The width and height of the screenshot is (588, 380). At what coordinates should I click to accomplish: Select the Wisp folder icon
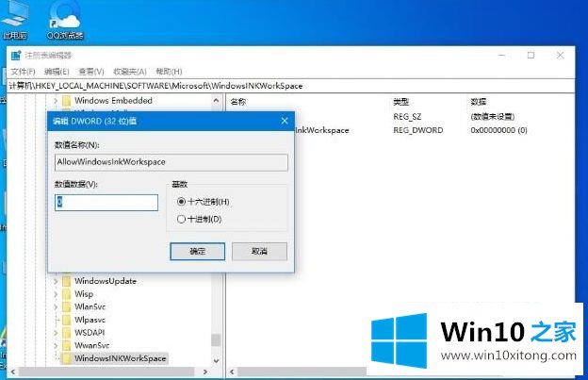click(x=66, y=293)
